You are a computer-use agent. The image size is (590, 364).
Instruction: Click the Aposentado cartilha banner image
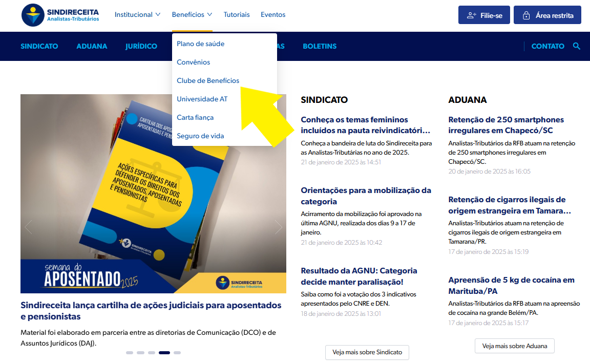pos(153,194)
